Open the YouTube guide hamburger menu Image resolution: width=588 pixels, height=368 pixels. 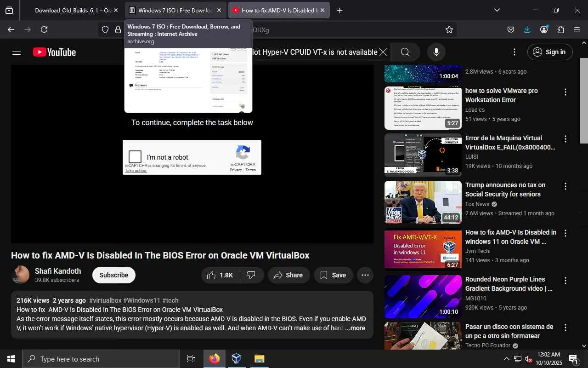pos(17,52)
